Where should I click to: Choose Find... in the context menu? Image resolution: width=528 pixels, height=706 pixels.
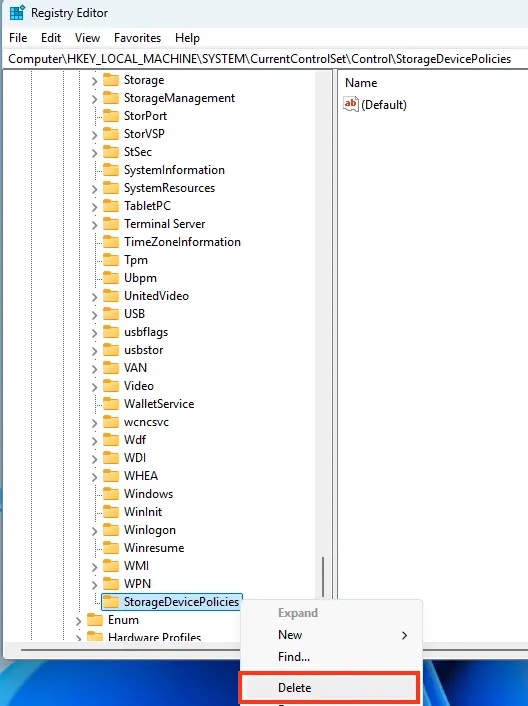(294, 656)
